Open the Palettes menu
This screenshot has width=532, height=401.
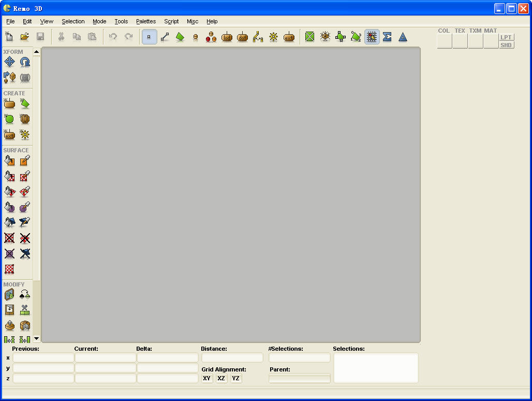click(146, 21)
